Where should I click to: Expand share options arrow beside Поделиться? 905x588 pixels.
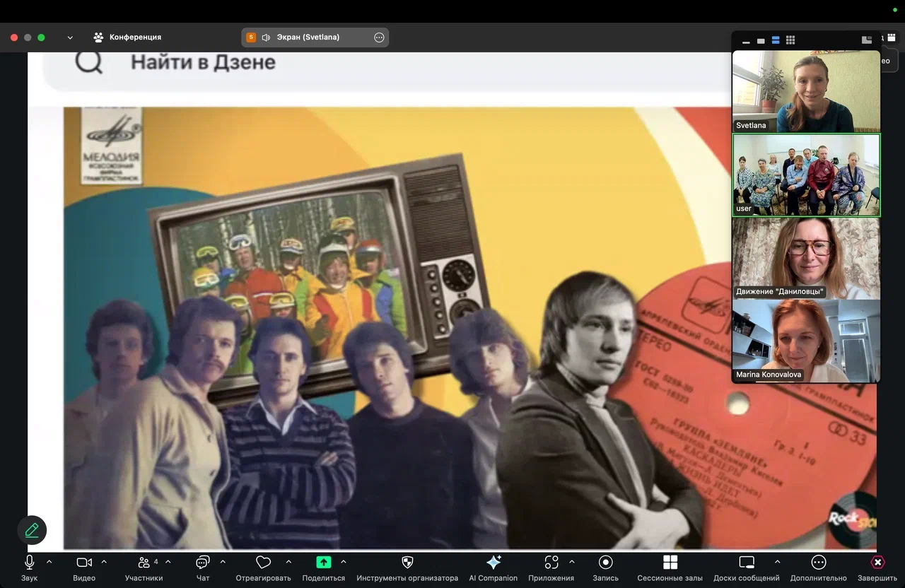[x=344, y=562]
